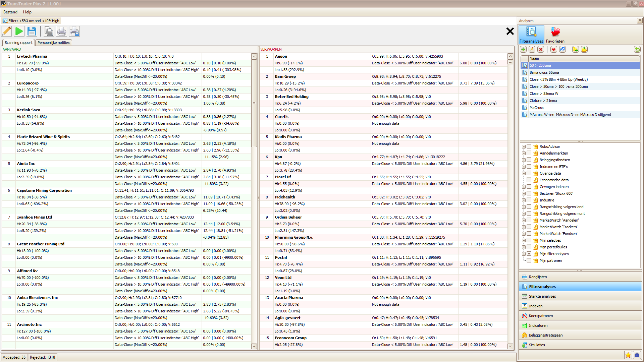Image resolution: width=644 pixels, height=362 pixels.
Task: Open the Bestand menu
Action: (10, 12)
